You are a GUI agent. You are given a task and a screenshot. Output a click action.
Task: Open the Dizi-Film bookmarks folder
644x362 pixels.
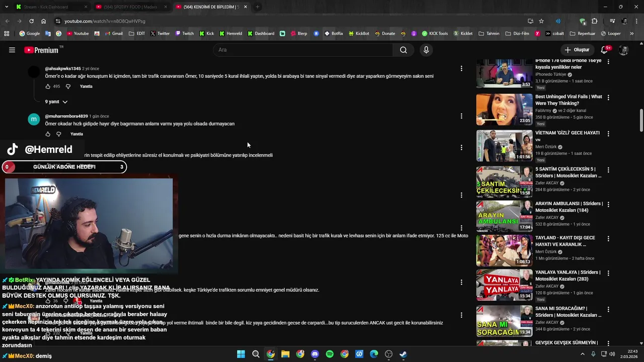point(516,34)
